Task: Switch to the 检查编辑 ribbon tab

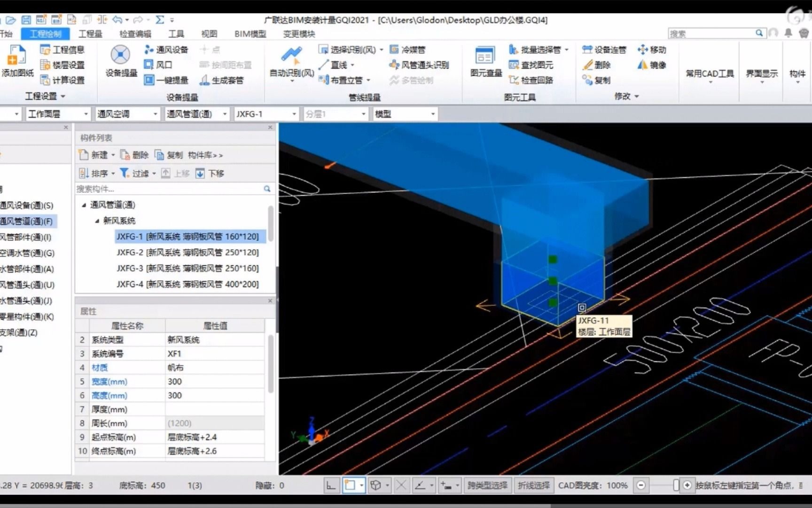Action: (135, 34)
